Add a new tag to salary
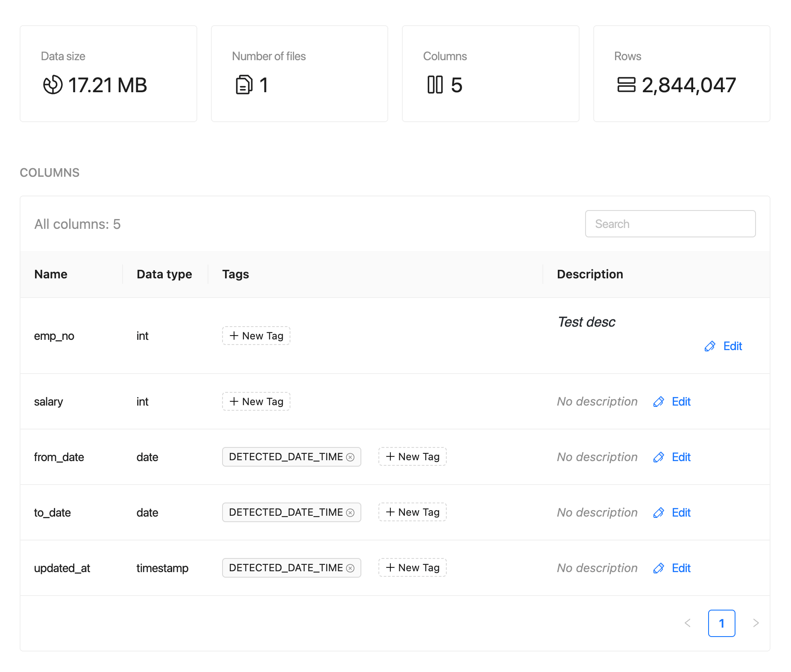 click(256, 402)
